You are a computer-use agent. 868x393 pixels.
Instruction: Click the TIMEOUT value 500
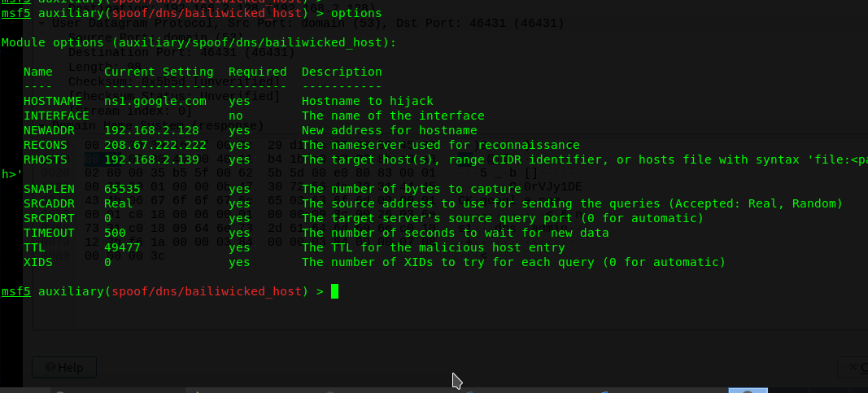tap(115, 233)
